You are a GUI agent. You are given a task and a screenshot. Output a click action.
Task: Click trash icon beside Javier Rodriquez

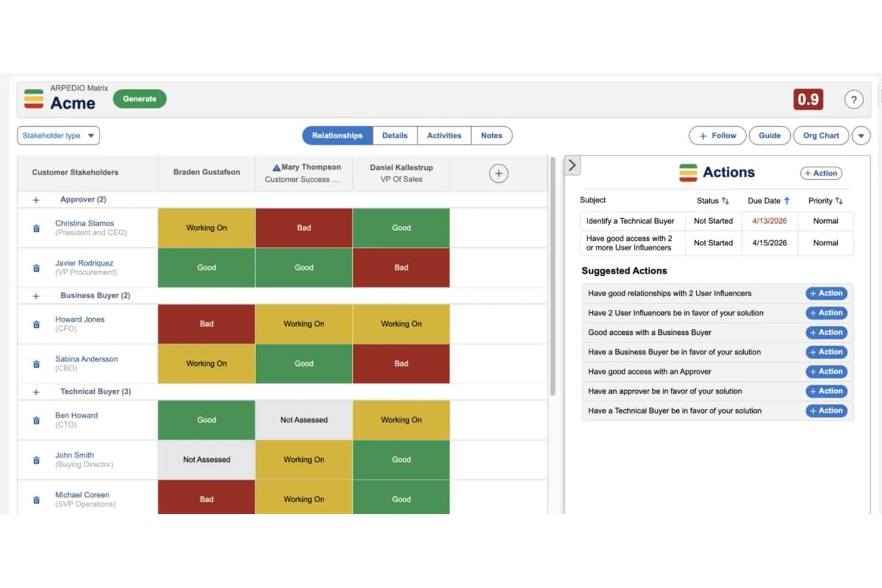[x=36, y=268]
